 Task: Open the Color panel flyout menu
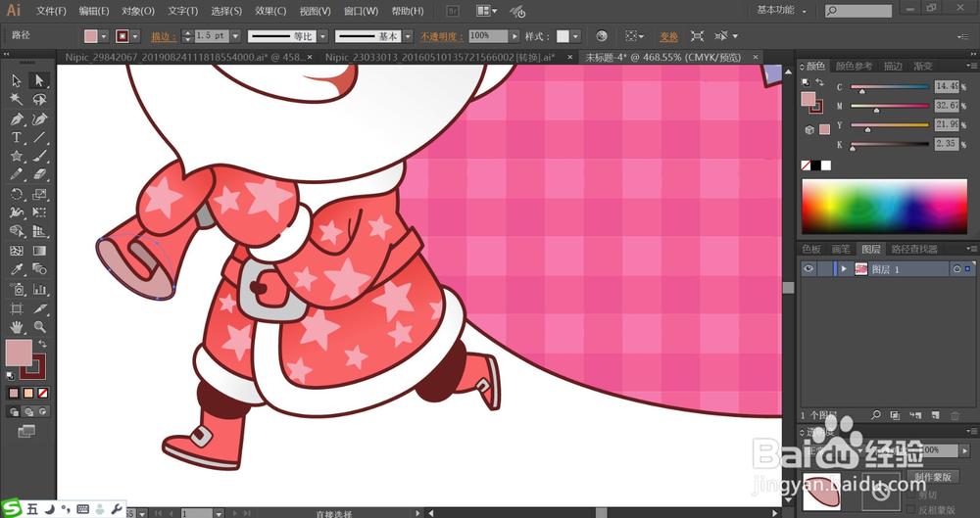[971, 66]
